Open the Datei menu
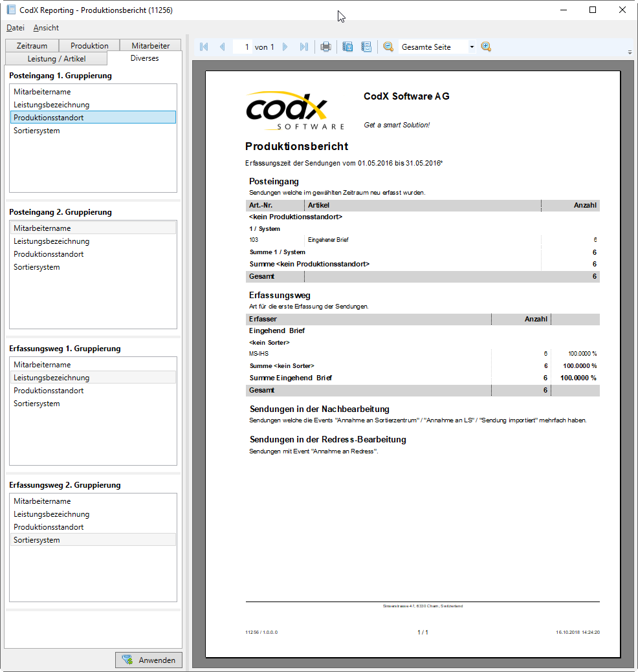 (16, 28)
